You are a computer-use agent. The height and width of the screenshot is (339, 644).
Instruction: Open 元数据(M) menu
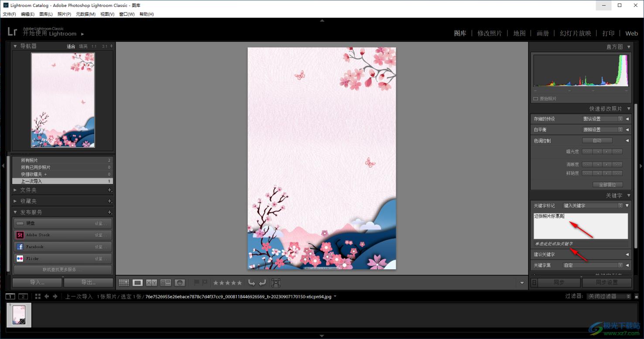coord(86,14)
